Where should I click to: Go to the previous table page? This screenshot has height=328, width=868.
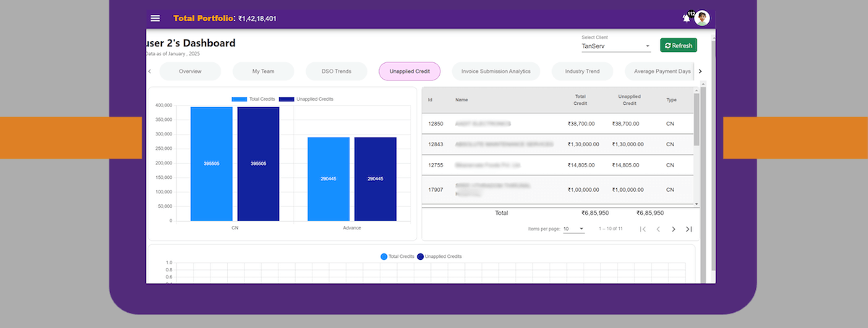[x=658, y=229]
